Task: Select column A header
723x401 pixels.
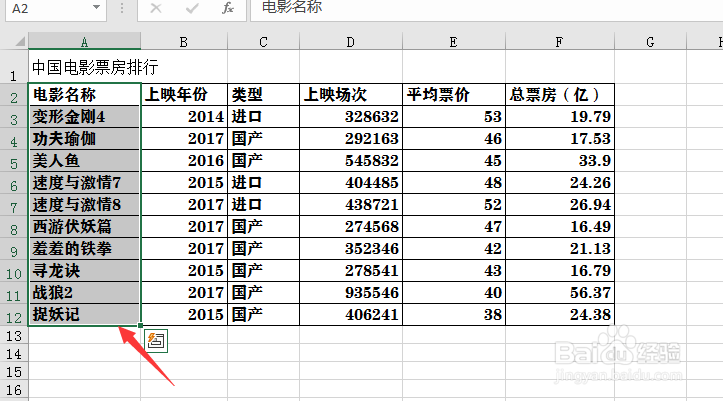Action: click(84, 42)
